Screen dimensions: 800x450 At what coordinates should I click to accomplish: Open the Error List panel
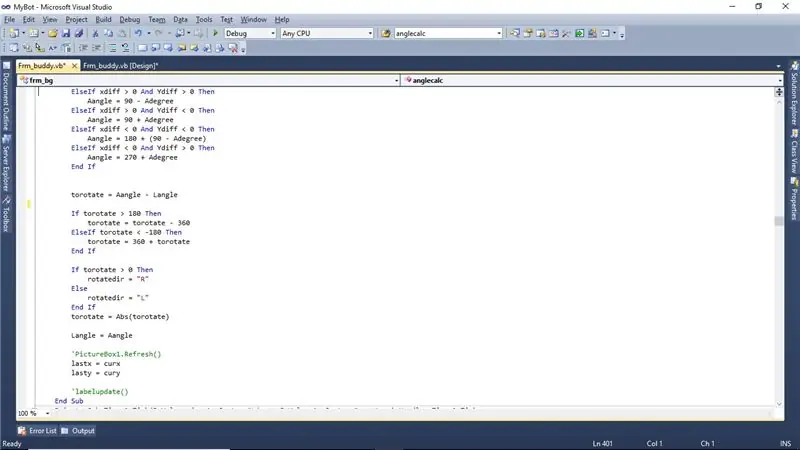[37, 431]
